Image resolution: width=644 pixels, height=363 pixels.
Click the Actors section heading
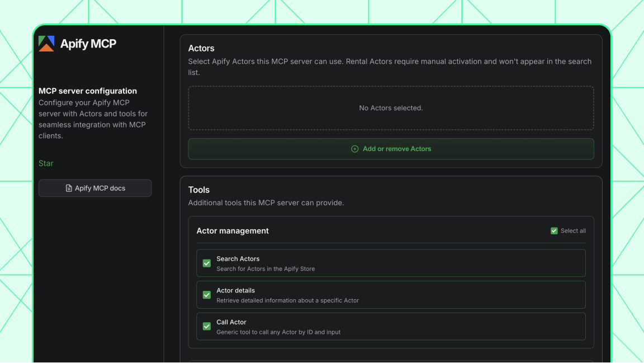click(x=201, y=49)
